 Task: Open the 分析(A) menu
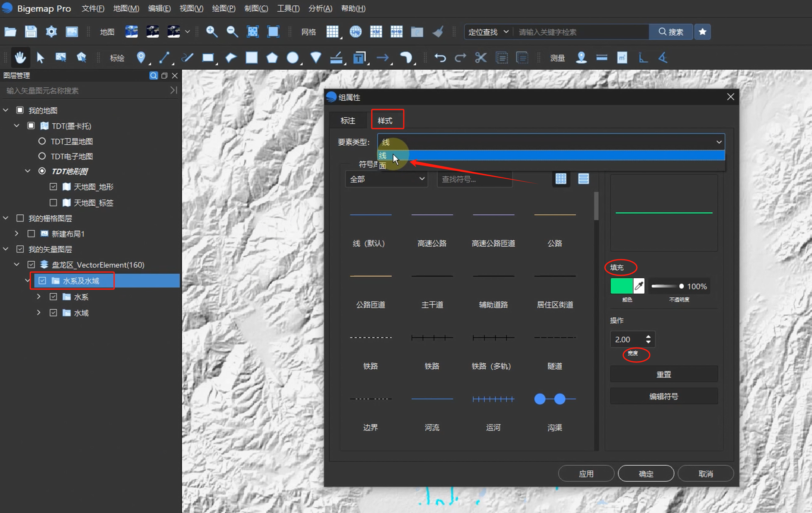click(320, 8)
